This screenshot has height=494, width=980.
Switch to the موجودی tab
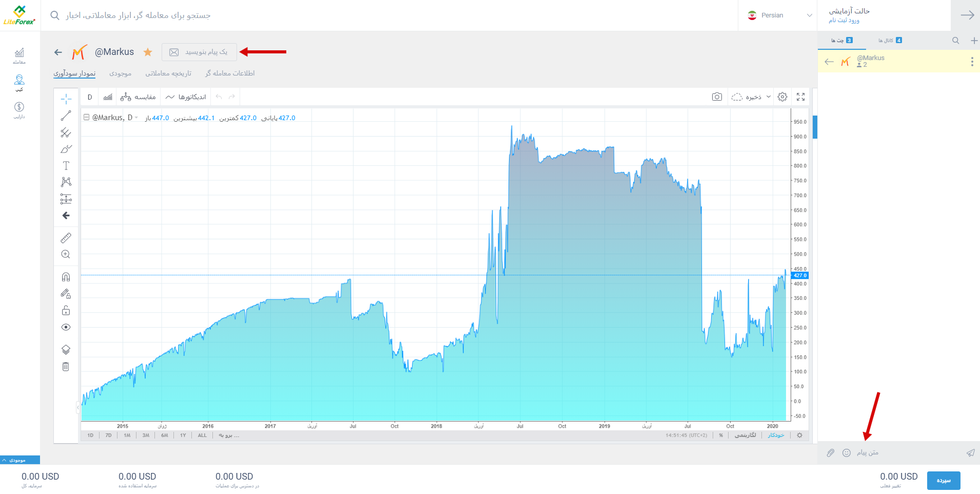120,73
